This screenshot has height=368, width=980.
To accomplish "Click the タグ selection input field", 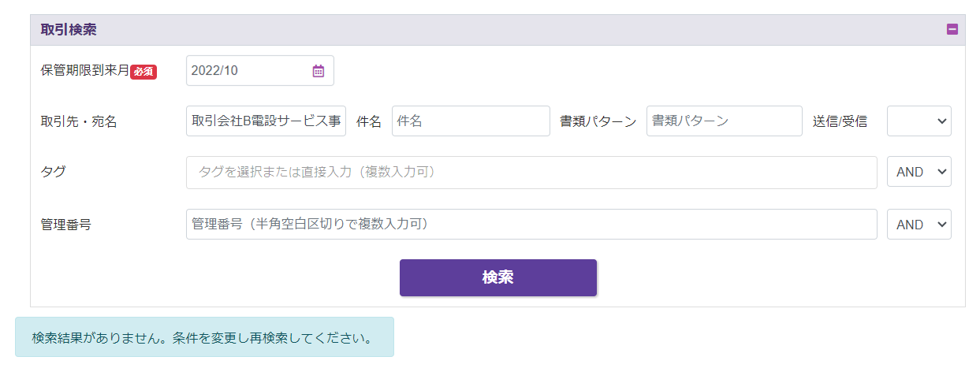I will 531,173.
